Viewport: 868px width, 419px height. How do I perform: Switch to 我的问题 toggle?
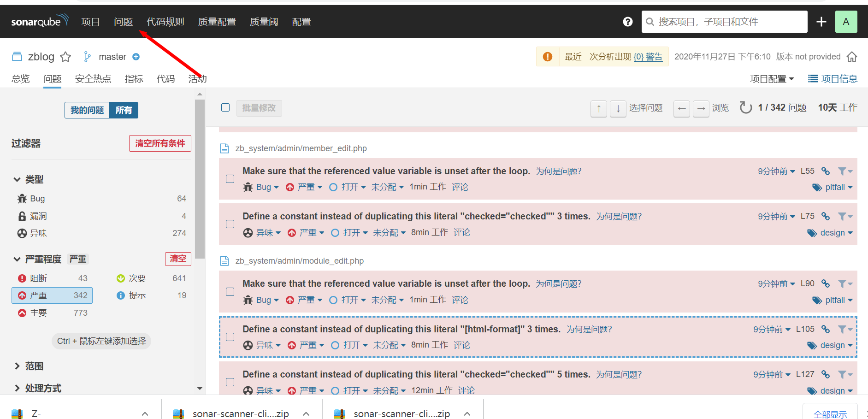[x=87, y=110]
